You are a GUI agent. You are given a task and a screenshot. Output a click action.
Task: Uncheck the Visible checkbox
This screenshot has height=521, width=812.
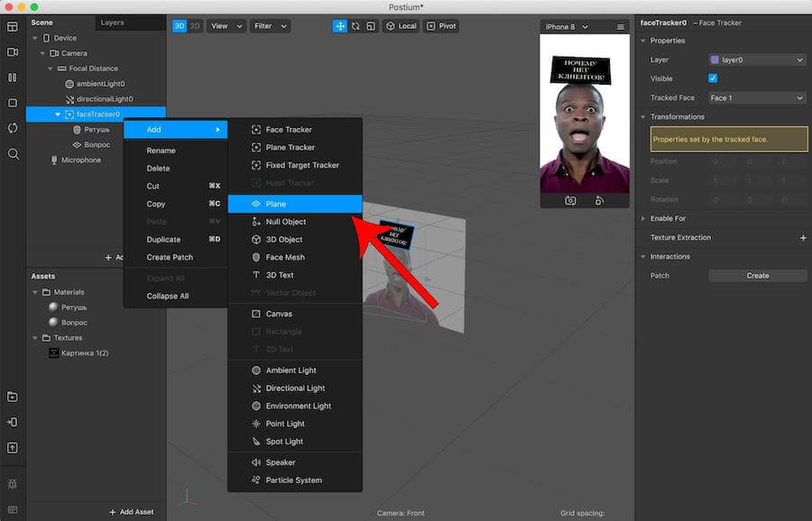pyautogui.click(x=714, y=78)
